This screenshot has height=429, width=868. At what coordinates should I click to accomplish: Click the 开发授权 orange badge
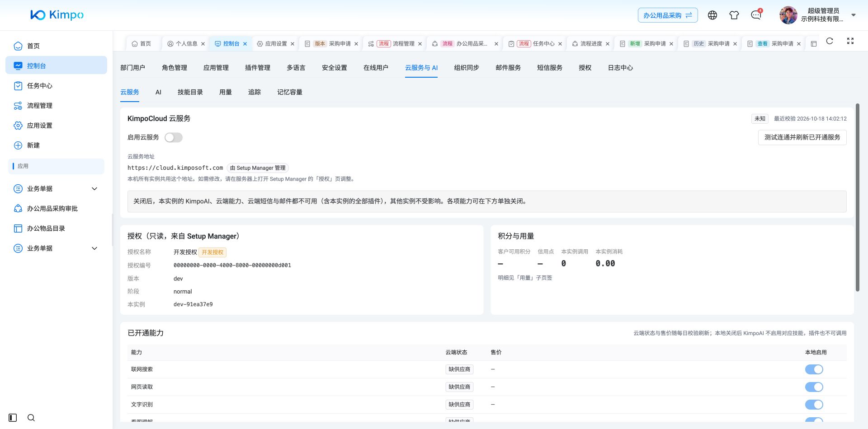click(x=212, y=252)
